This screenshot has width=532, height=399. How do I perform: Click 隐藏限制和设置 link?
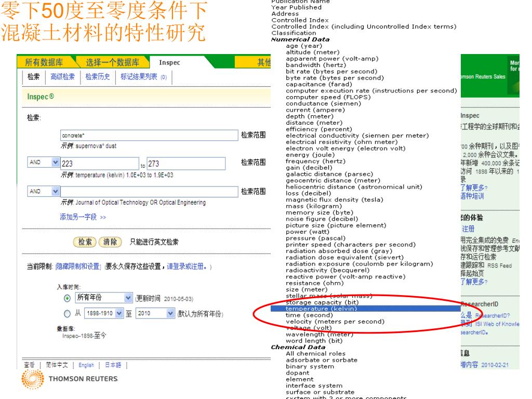pos(78,267)
